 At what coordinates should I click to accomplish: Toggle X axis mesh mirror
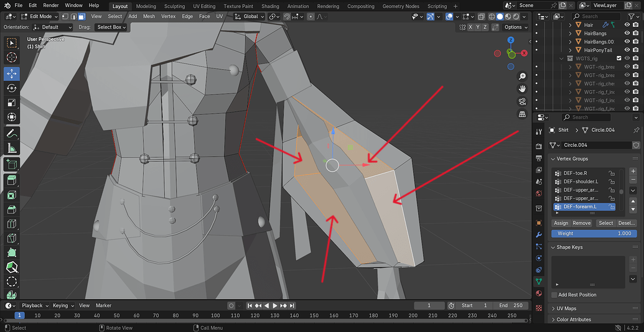click(470, 27)
